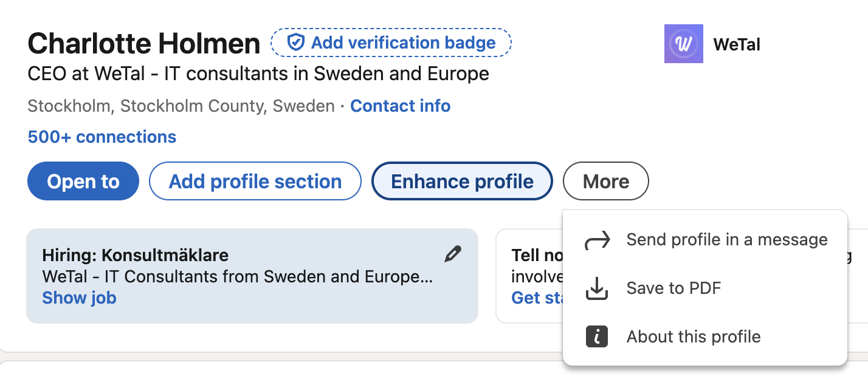Click the WeTal purple company logo

pos(684,44)
